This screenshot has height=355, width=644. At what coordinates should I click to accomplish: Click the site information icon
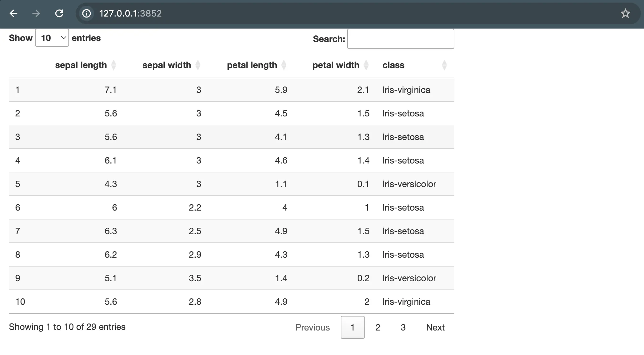pos(87,13)
